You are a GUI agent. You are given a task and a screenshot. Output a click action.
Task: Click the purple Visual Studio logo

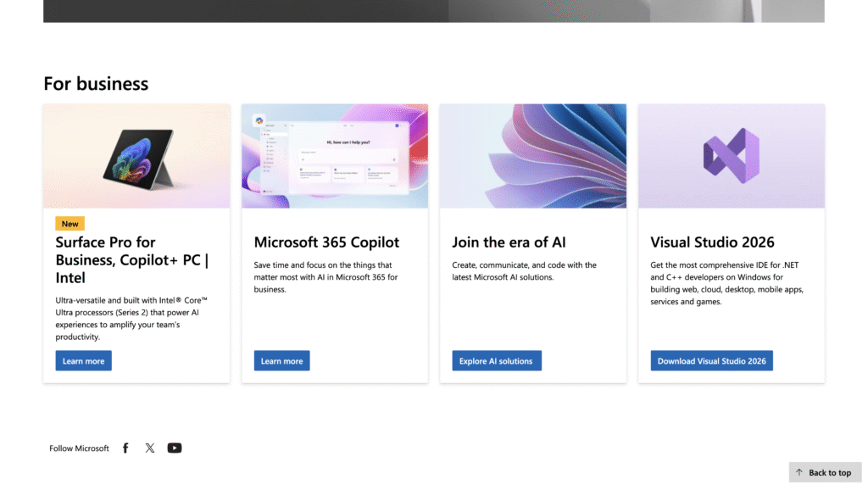tap(731, 156)
